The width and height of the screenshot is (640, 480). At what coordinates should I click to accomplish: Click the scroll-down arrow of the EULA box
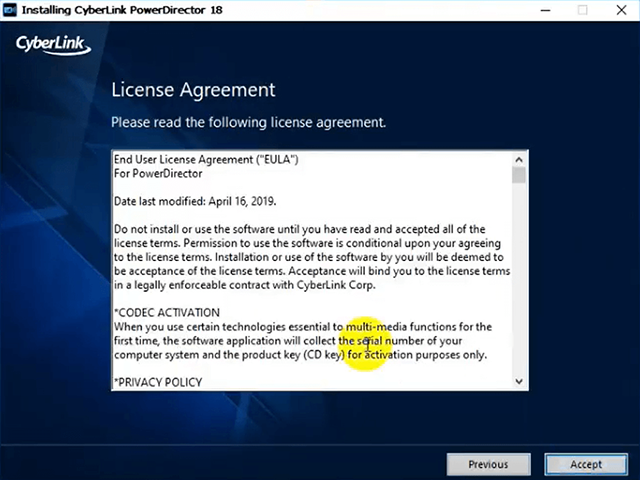point(519,381)
